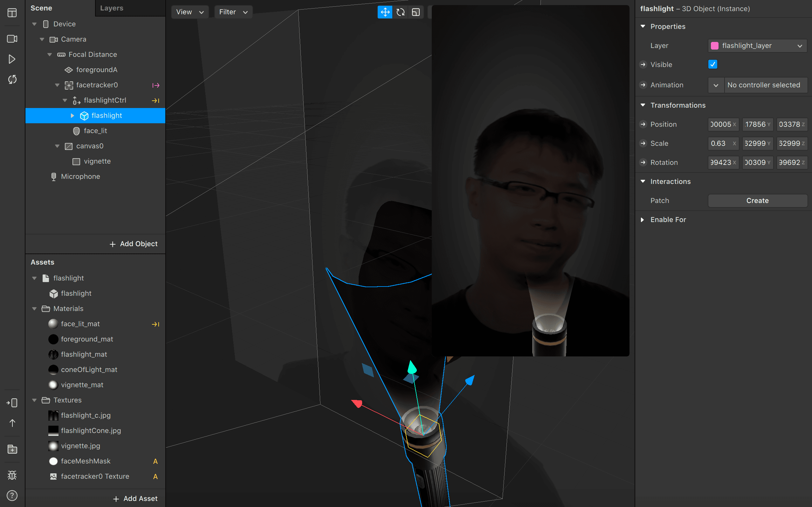812x507 pixels.
Task: Click the send to device icon
Action: (x=12, y=402)
